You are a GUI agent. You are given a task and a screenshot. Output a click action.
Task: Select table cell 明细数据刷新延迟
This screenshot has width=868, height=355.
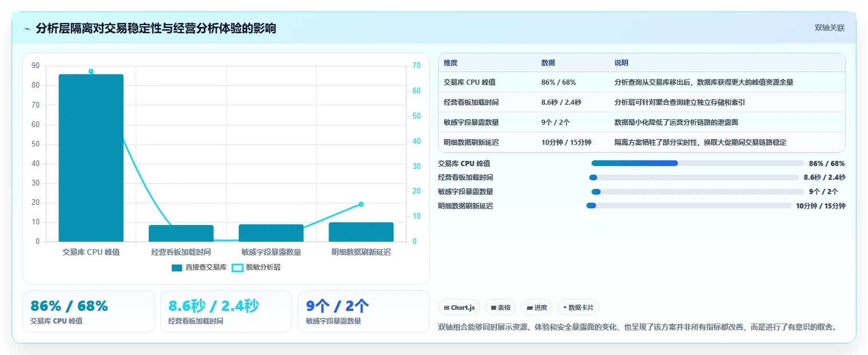coord(471,143)
